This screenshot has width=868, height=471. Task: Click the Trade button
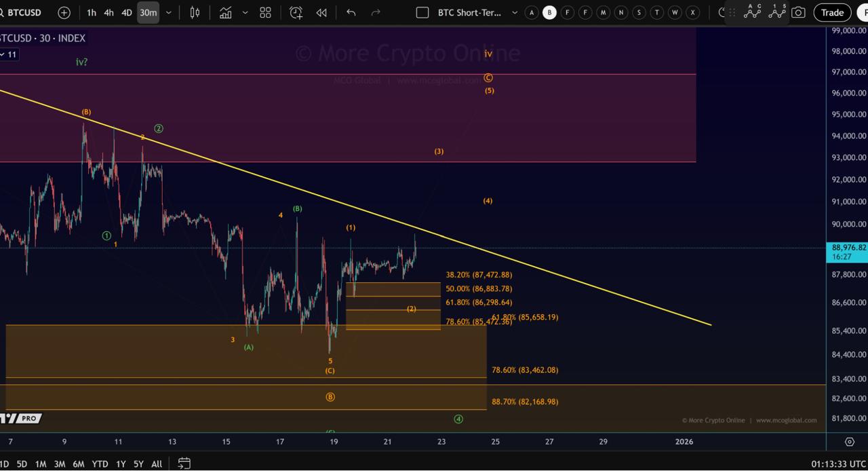point(832,12)
